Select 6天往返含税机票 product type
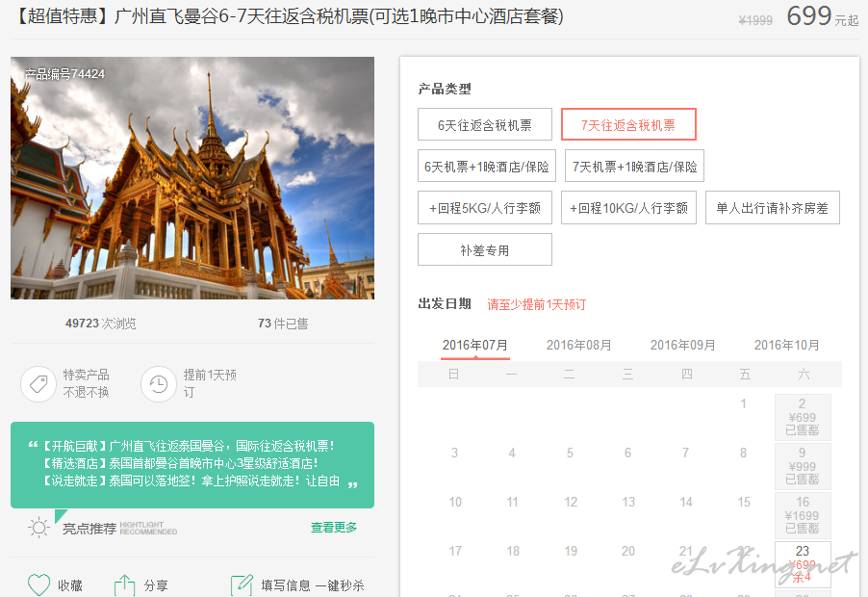This screenshot has height=597, width=868. [x=484, y=124]
